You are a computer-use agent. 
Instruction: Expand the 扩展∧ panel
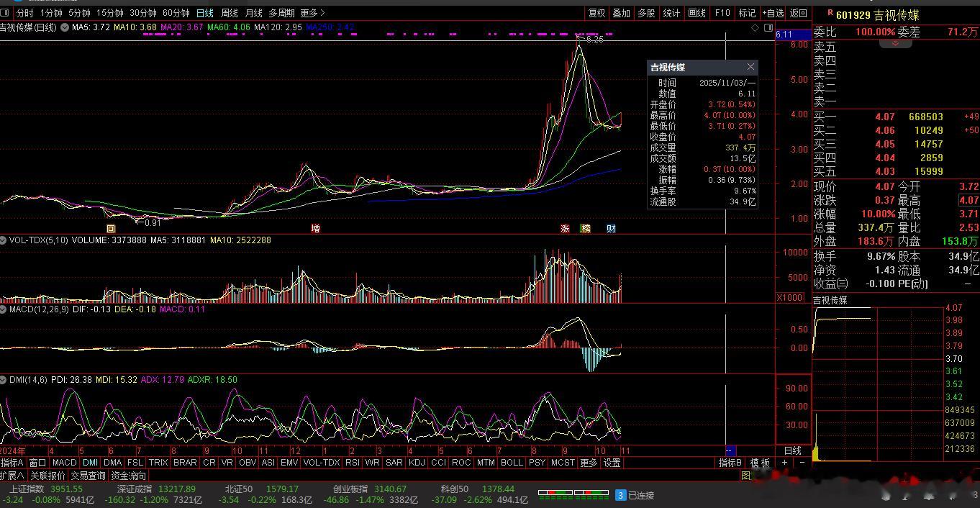[x=13, y=476]
